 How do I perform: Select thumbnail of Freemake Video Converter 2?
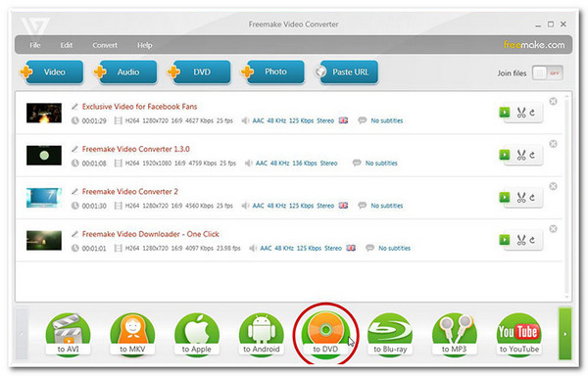(44, 198)
